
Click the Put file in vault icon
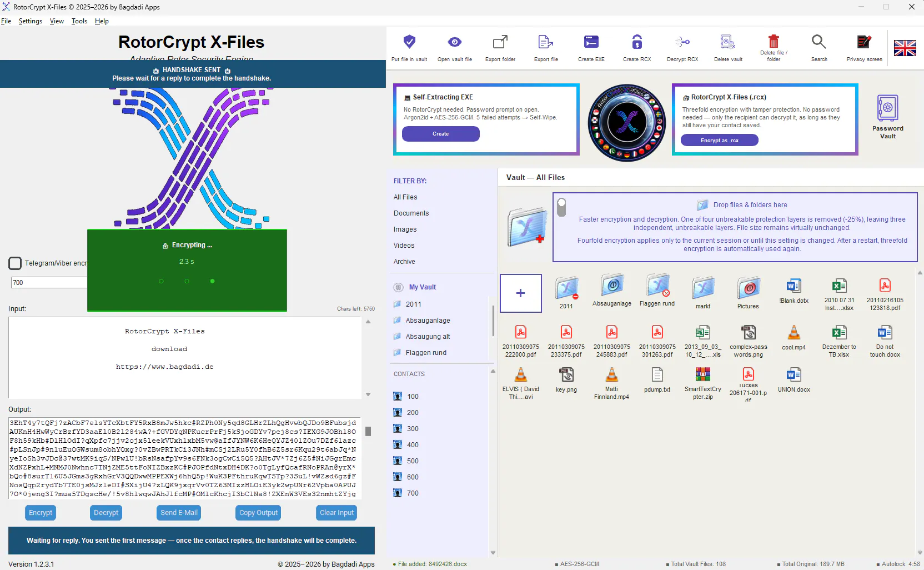point(409,42)
